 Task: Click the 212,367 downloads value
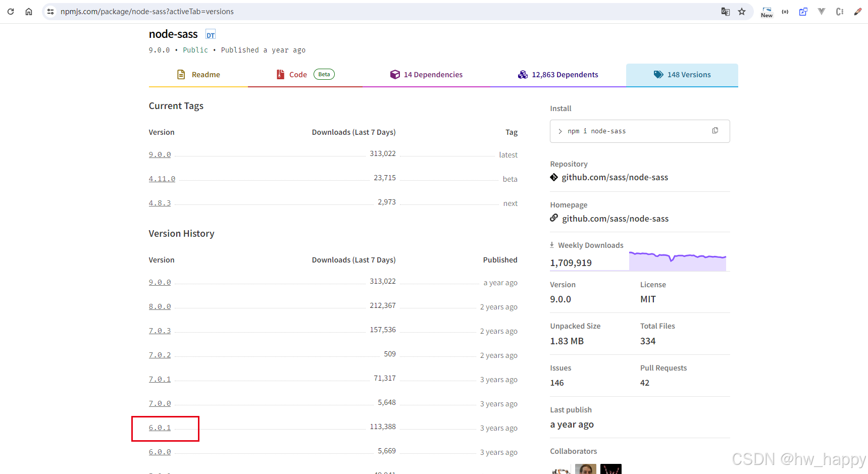pos(383,305)
